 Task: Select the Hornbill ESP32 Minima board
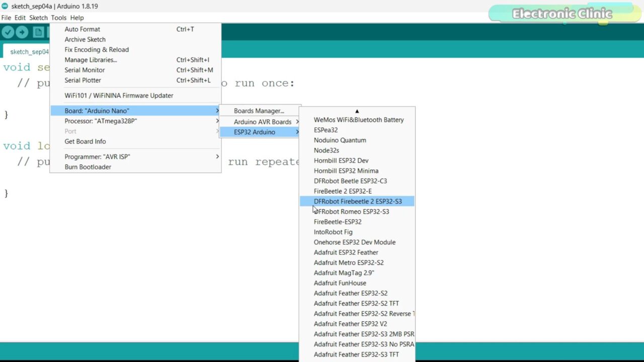click(357, 170)
